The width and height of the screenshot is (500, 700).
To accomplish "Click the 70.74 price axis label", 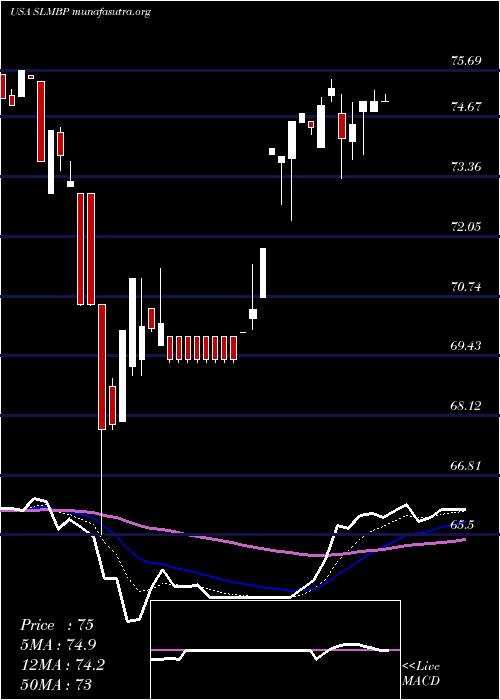I will 466,287.
